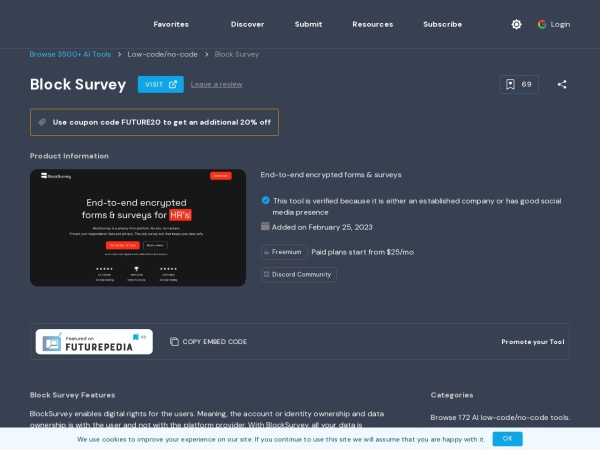The height and width of the screenshot is (450, 600).
Task: Click the Freemium tag
Action: click(284, 252)
